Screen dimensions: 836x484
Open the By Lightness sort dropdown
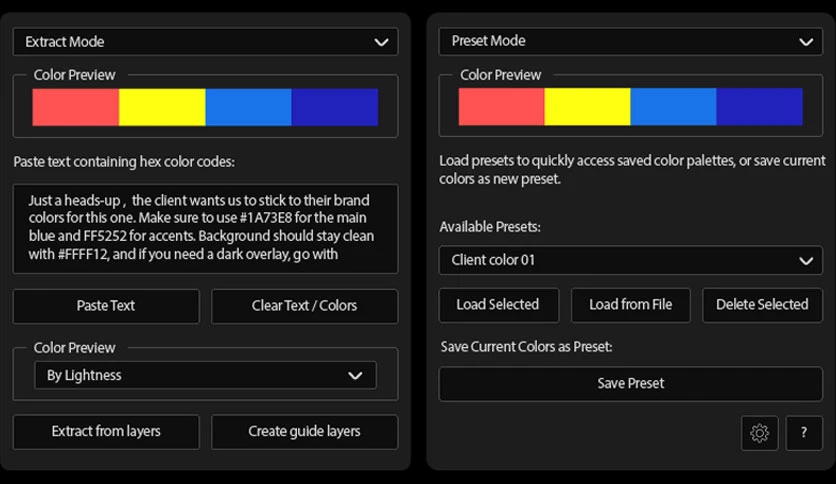(x=205, y=375)
